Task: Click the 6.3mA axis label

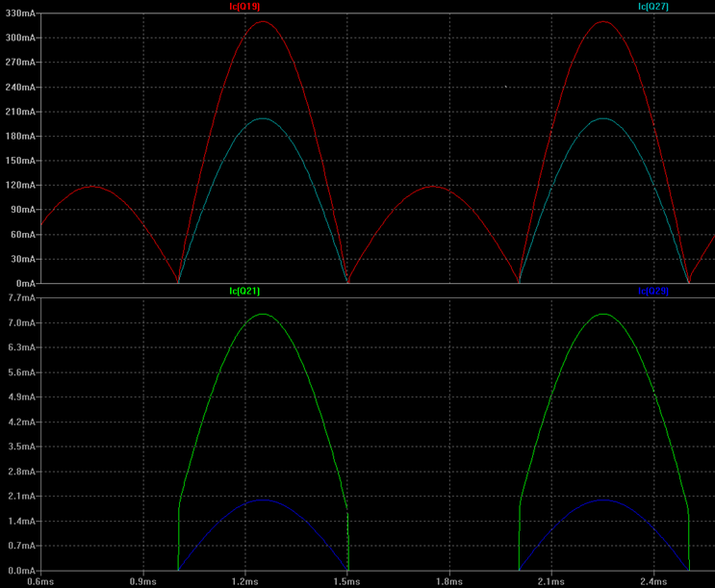Action: point(21,347)
